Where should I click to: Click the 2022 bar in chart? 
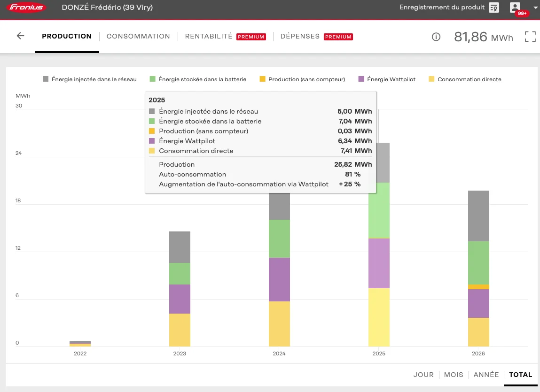[x=80, y=344]
